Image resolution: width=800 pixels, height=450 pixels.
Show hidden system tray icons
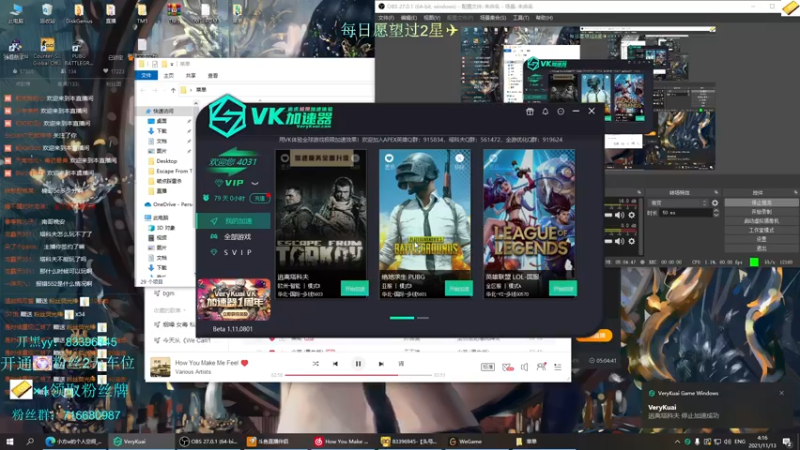pos(677,442)
